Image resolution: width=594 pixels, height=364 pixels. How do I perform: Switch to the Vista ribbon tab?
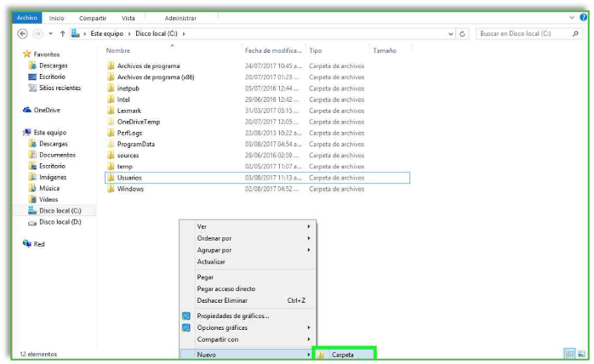(x=129, y=18)
